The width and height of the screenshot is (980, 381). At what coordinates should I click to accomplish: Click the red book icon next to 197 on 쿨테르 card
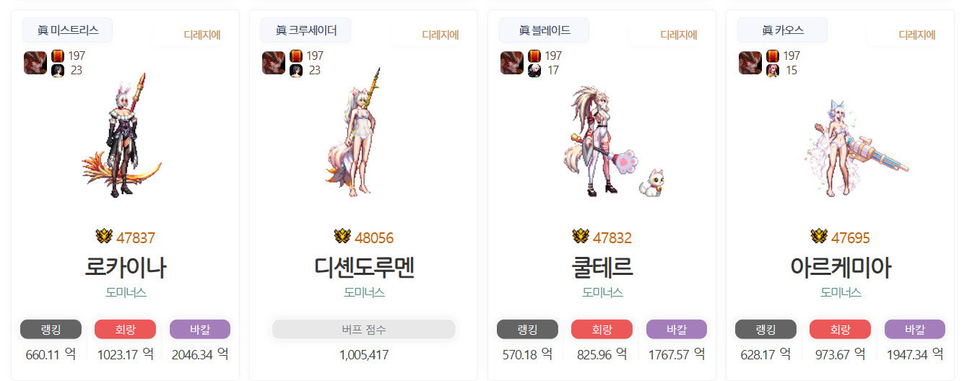click(534, 56)
